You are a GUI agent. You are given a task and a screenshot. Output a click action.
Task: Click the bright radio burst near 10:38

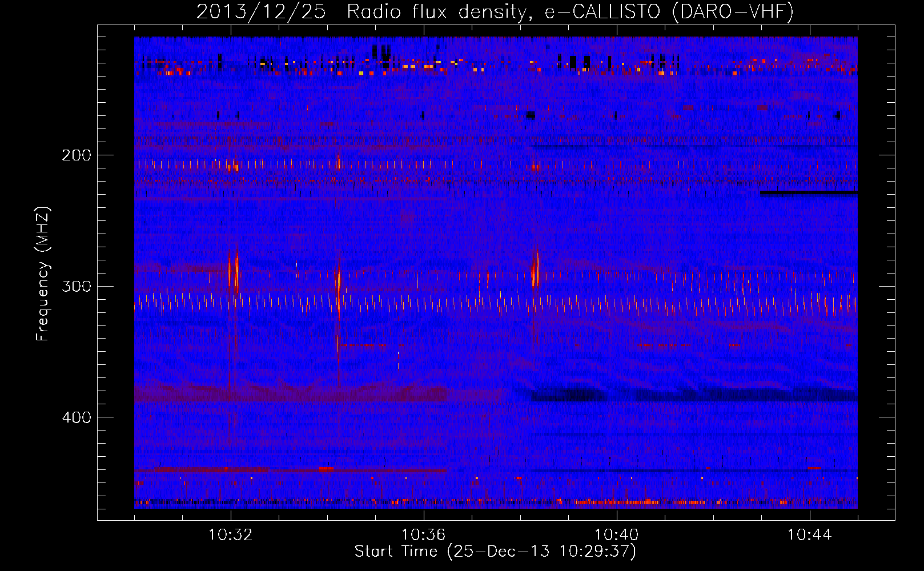coord(535,268)
